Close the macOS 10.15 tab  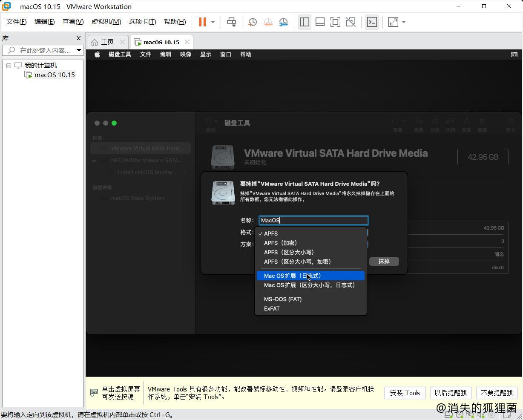tap(187, 42)
